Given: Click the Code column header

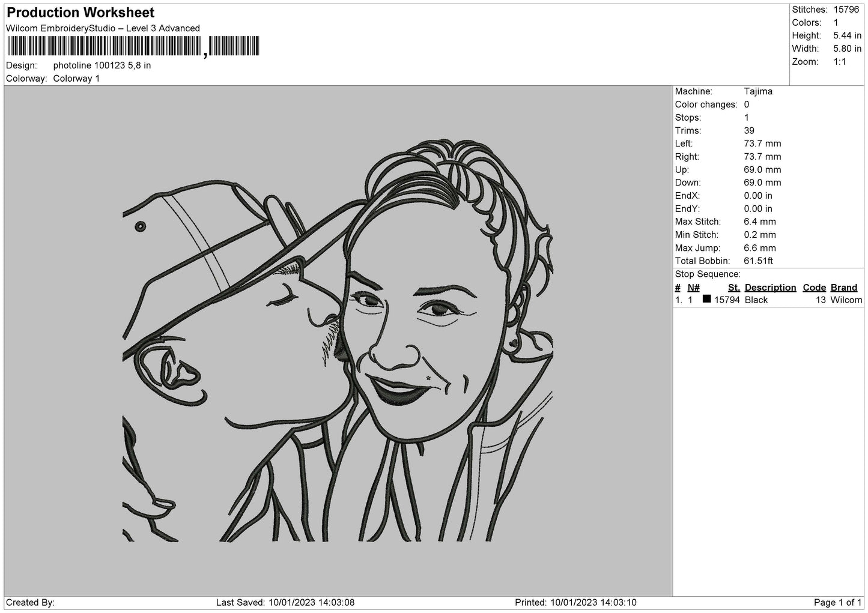Looking at the screenshot, I should point(814,288).
